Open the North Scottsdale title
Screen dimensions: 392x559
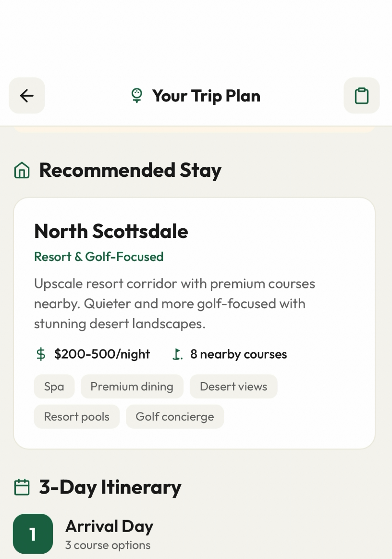[111, 231]
